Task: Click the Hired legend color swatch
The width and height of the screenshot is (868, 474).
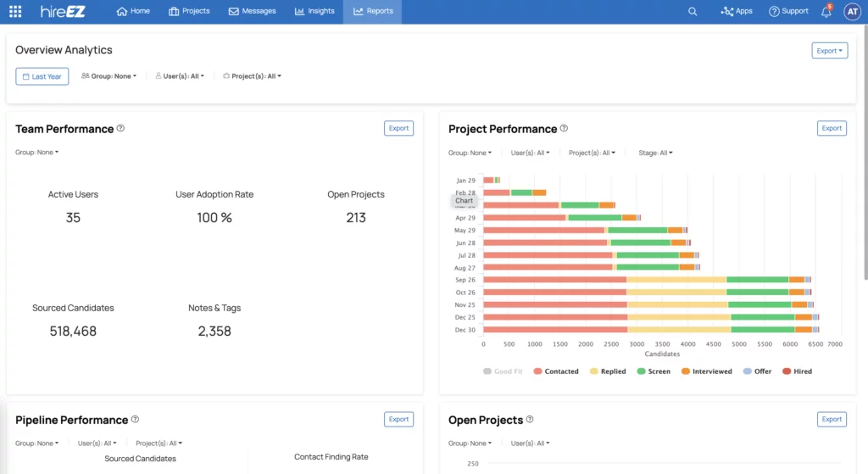Action: pyautogui.click(x=787, y=371)
